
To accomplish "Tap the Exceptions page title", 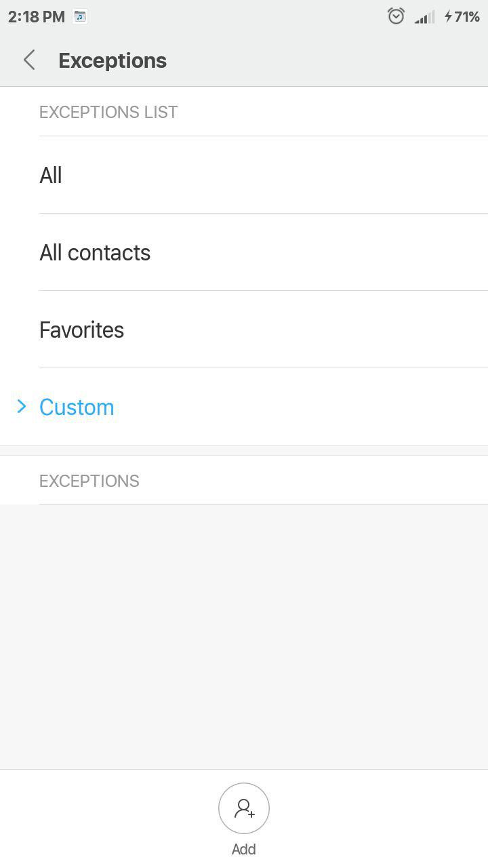I will tap(113, 60).
